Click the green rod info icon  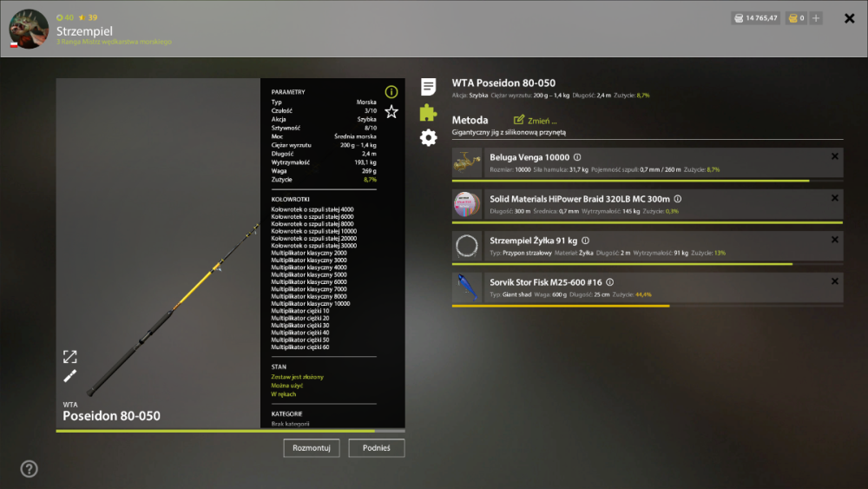(391, 92)
